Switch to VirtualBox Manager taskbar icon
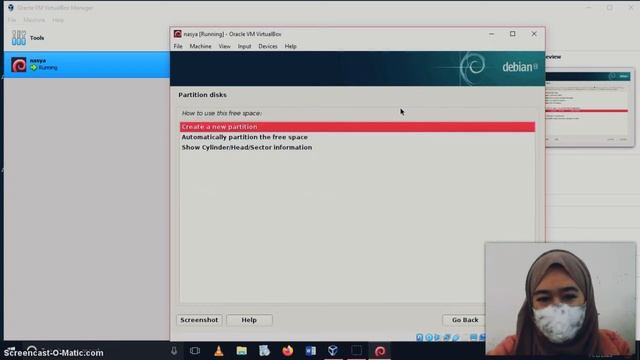Screen dimensions: 640x360 [333, 351]
